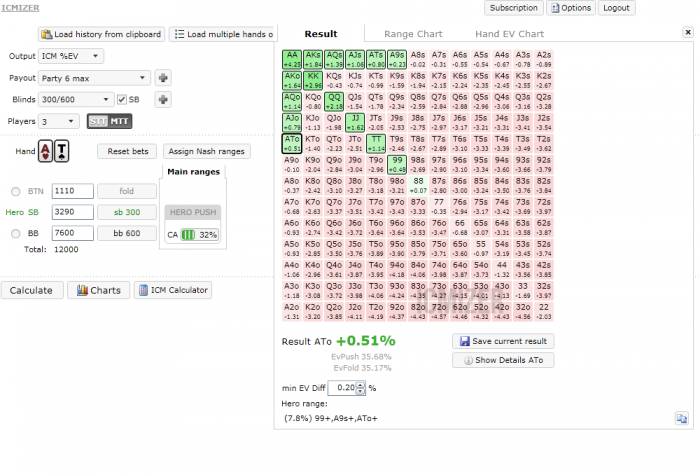Select the BTN radio button

point(16,192)
